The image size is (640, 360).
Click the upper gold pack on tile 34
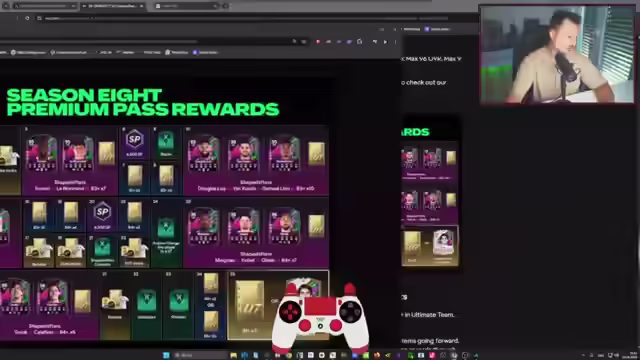pyautogui.click(x=211, y=283)
